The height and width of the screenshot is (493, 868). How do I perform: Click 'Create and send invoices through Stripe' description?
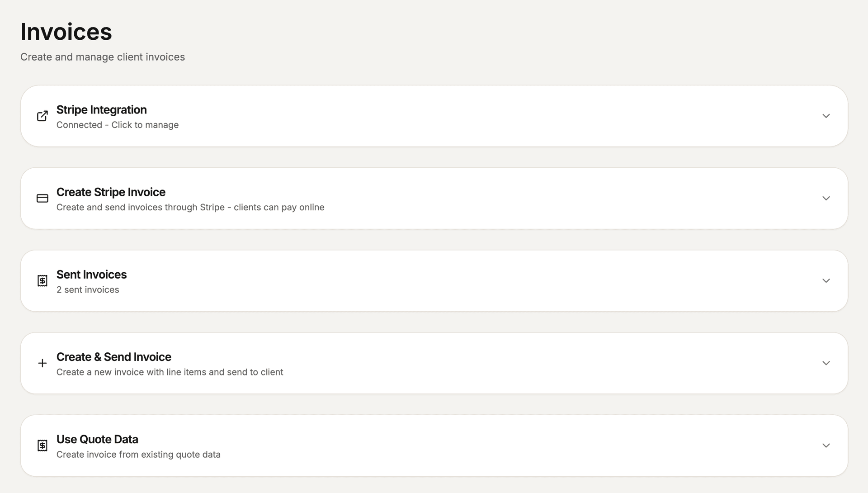[x=141, y=207]
